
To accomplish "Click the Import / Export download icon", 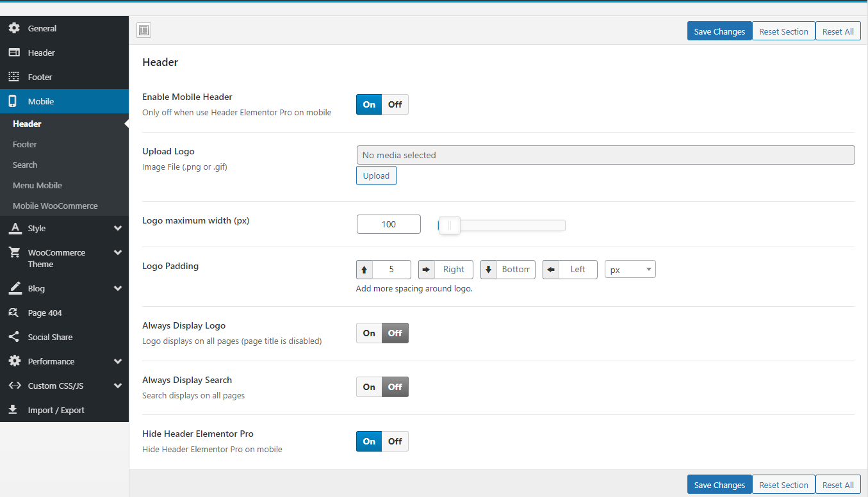I will coord(14,410).
